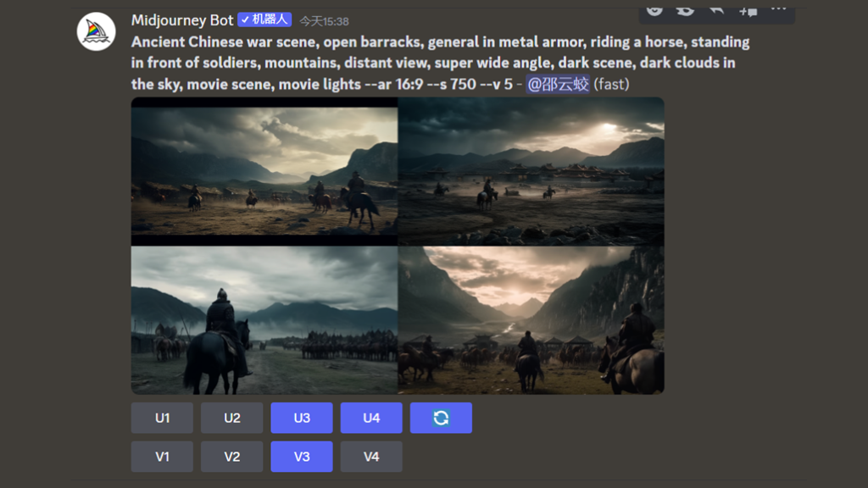Create variations of image one with V1
This screenshot has width=868, height=488.
(x=162, y=457)
